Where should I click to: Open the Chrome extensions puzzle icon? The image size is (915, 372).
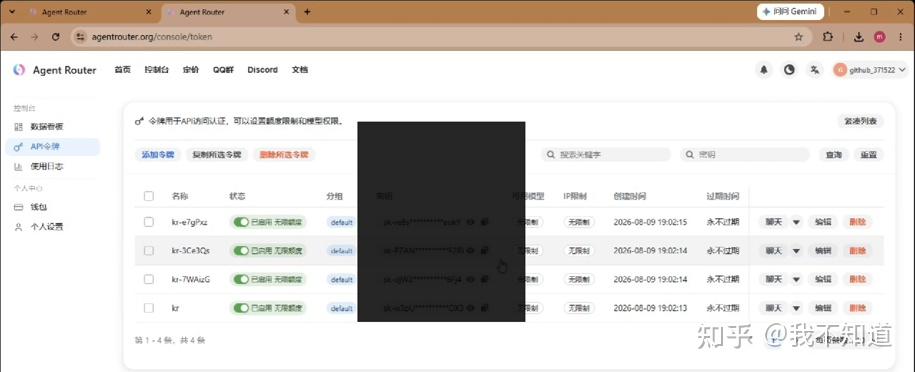click(827, 37)
